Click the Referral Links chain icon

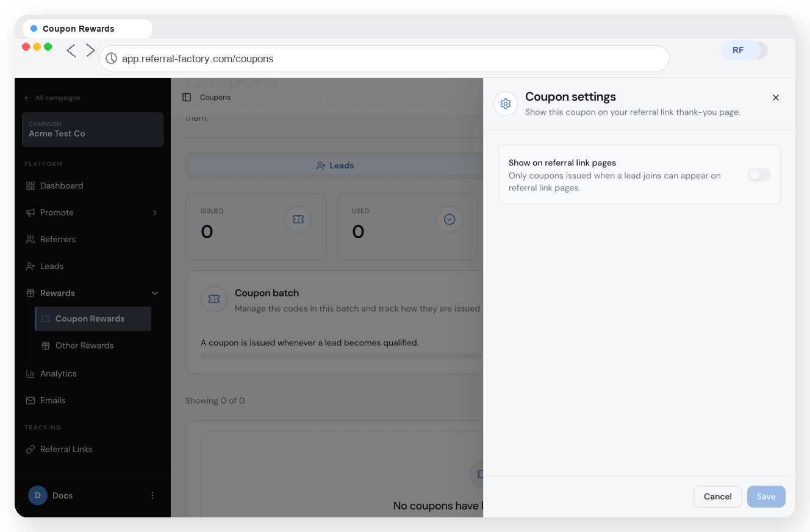[x=30, y=449]
